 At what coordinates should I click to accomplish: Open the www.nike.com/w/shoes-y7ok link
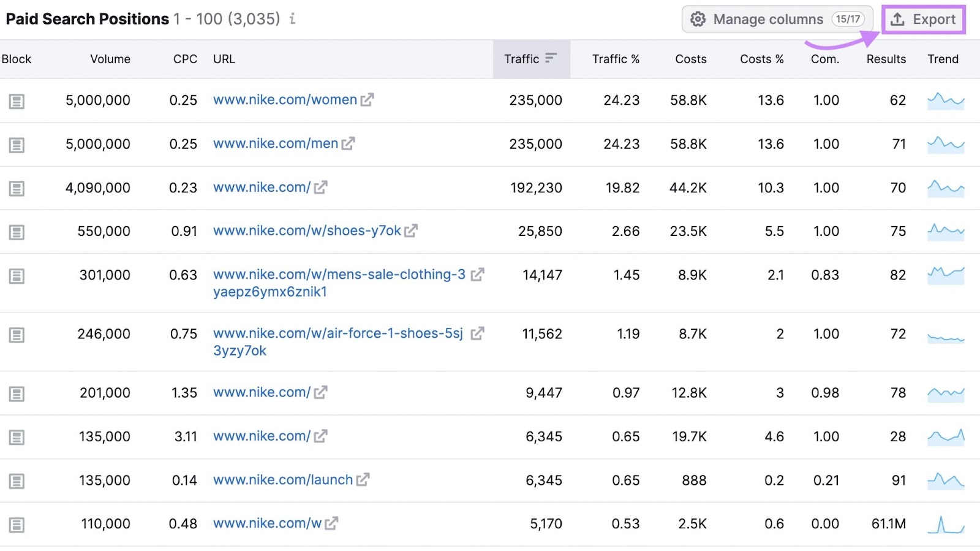click(x=307, y=231)
